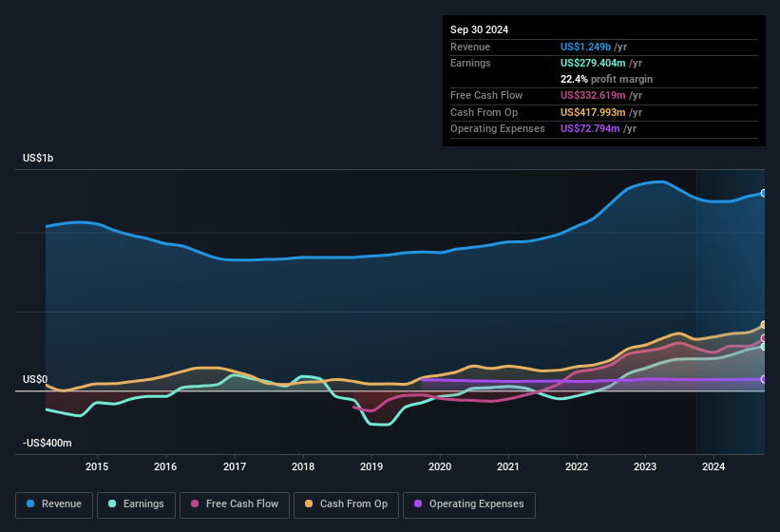Image resolution: width=780 pixels, height=532 pixels.
Task: Click the orange Cash From Op endpoint marker
Action: [x=764, y=325]
